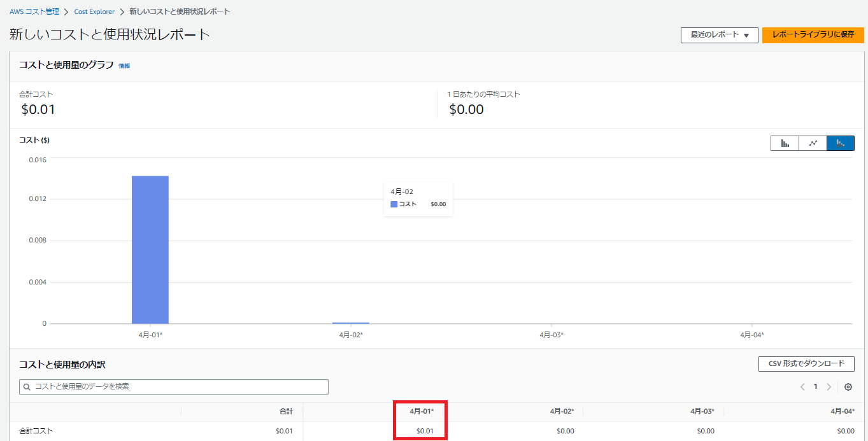Switch to bar chart view

[785, 143]
